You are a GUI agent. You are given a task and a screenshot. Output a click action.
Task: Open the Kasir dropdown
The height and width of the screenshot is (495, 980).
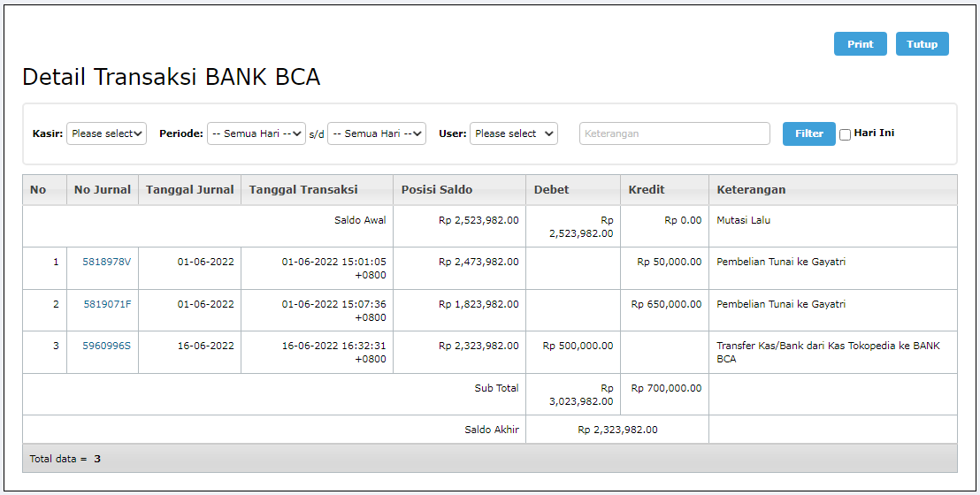coord(106,133)
